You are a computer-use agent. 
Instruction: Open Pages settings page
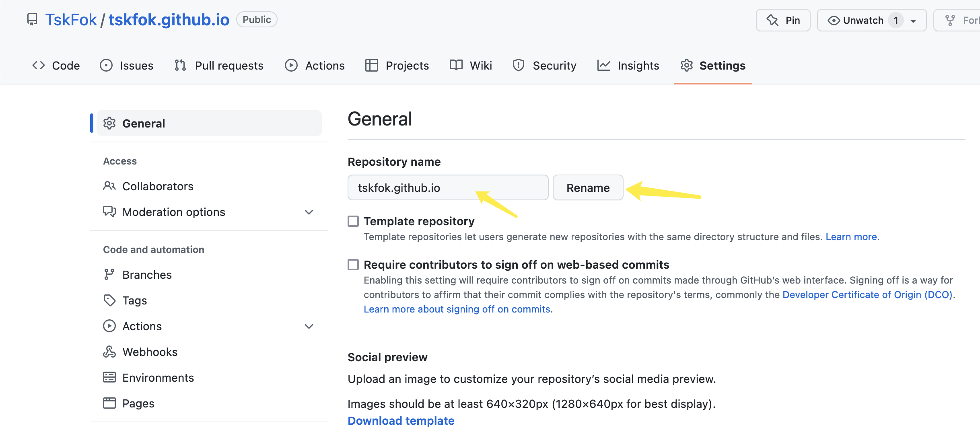pyautogui.click(x=209, y=403)
